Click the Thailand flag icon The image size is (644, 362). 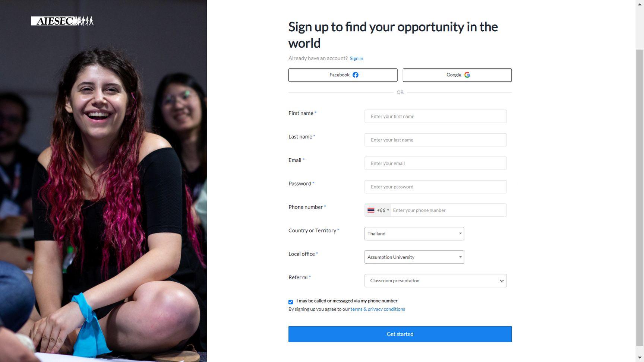(371, 210)
